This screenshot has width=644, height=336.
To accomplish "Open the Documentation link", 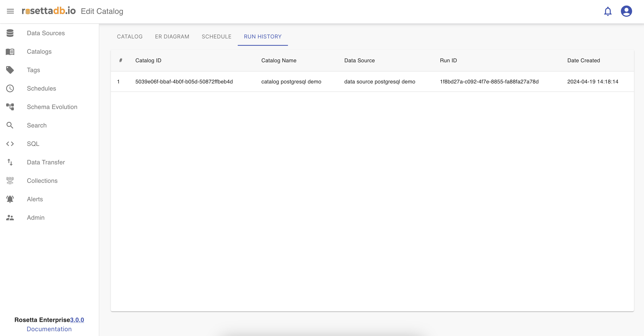I will coord(49,329).
